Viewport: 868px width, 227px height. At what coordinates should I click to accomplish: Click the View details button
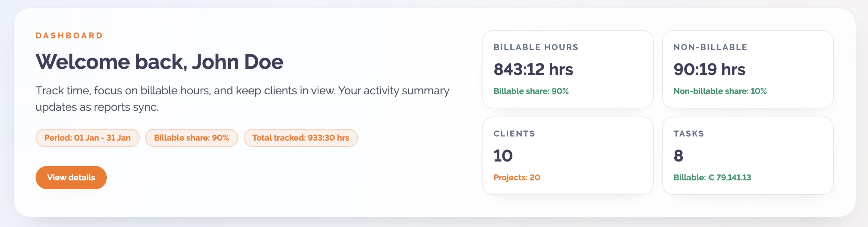click(x=71, y=177)
